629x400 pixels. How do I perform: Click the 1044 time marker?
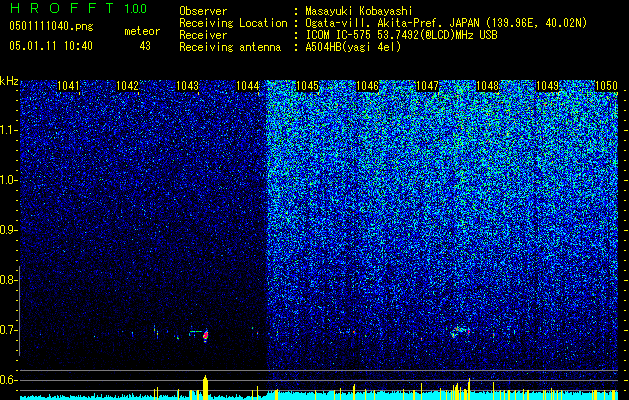(x=248, y=86)
